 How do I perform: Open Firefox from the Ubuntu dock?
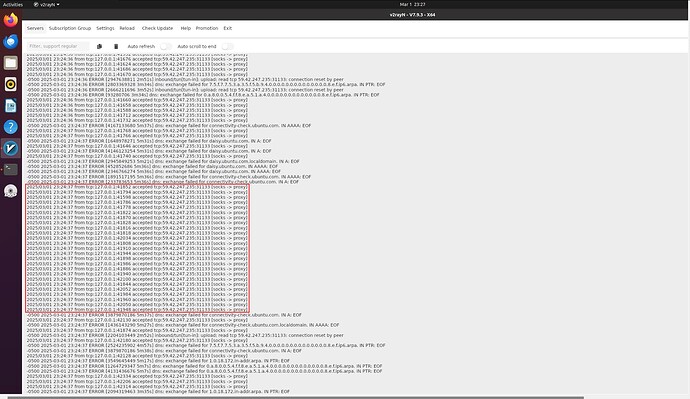11,20
